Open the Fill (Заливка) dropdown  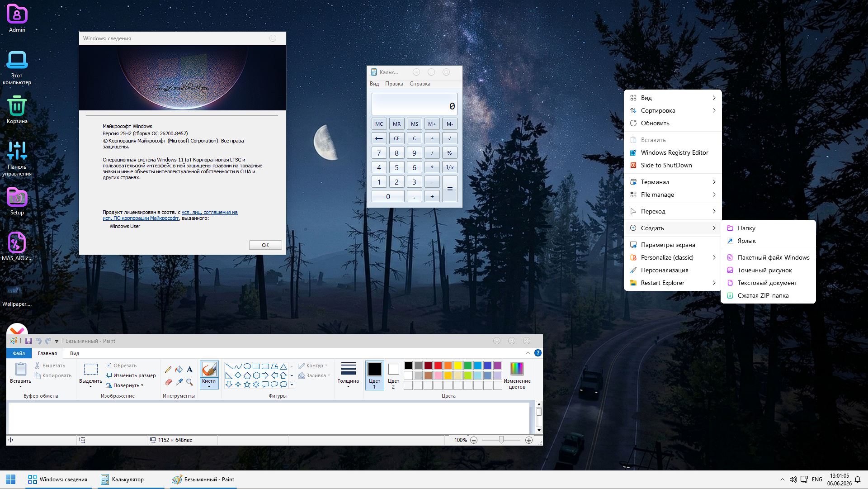pos(314,375)
